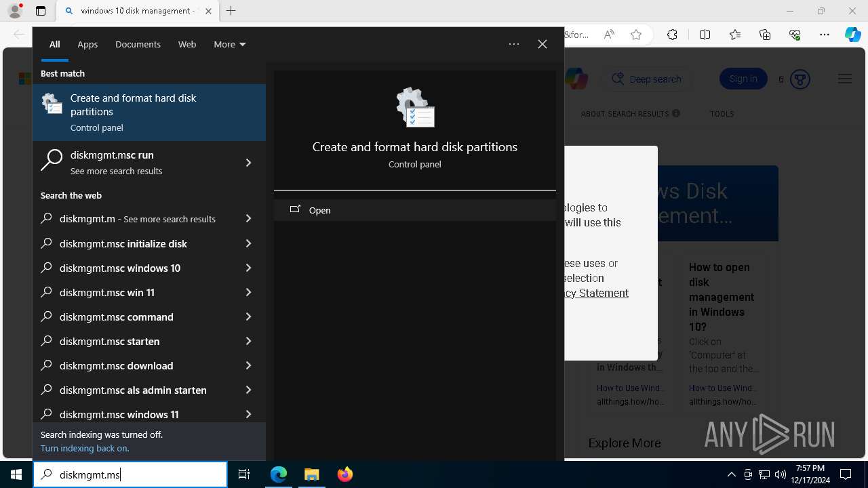Open Edge profile avatar icon
This screenshot has width=868, height=488.
pos(15,11)
